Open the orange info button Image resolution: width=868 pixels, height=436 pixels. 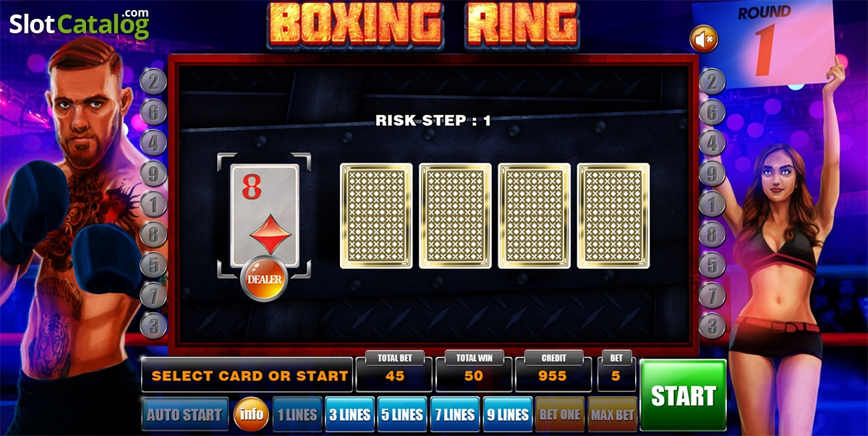click(251, 414)
